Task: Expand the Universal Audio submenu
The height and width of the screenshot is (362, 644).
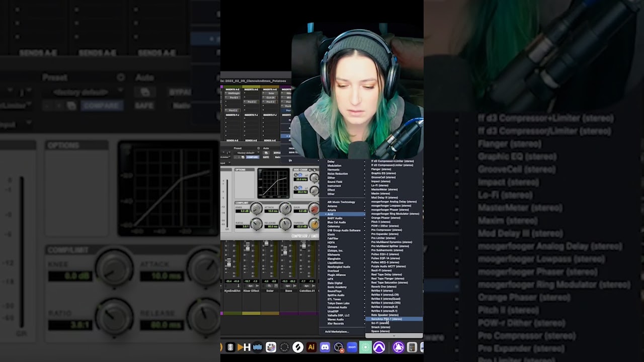Action: coord(342,307)
